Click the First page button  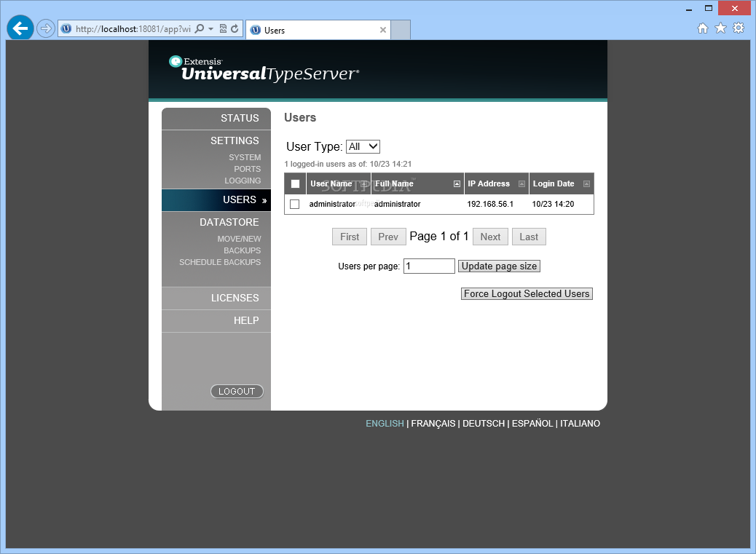pos(350,237)
